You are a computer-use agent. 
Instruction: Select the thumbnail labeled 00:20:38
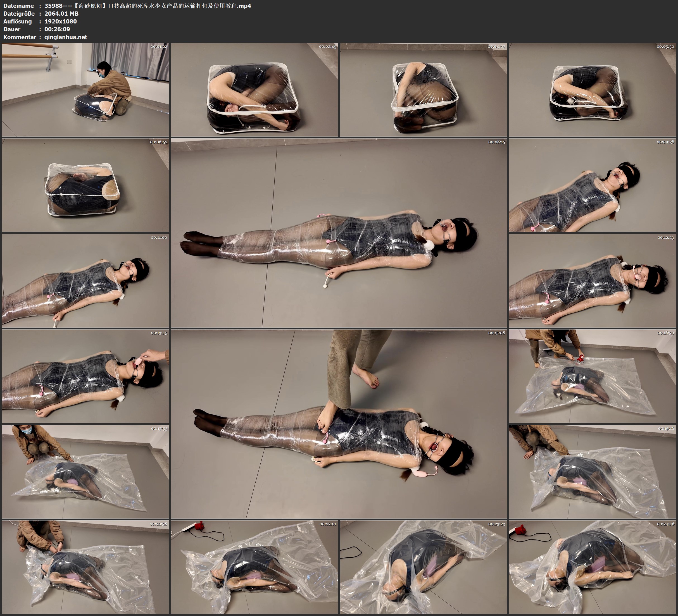(x=85, y=567)
